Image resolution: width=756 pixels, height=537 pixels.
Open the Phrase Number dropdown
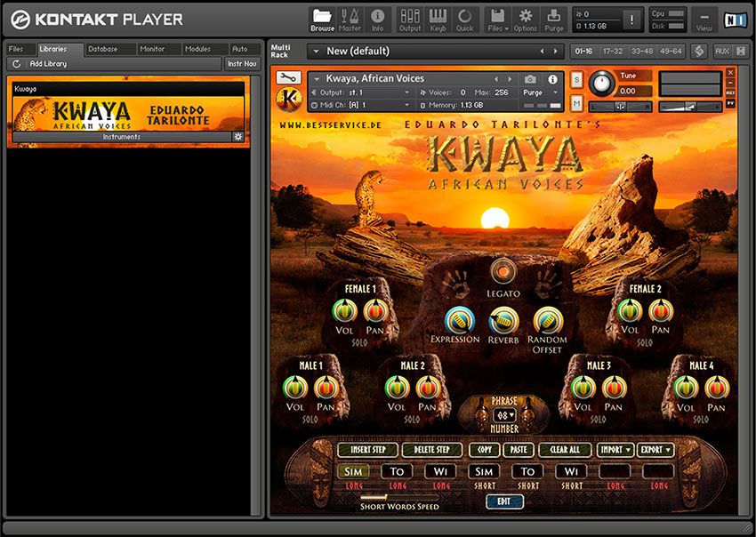pyautogui.click(x=505, y=415)
